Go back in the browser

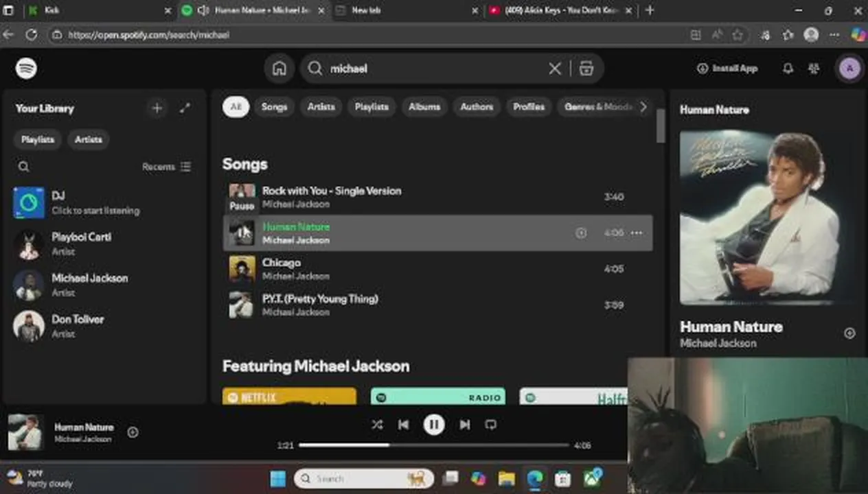point(8,34)
